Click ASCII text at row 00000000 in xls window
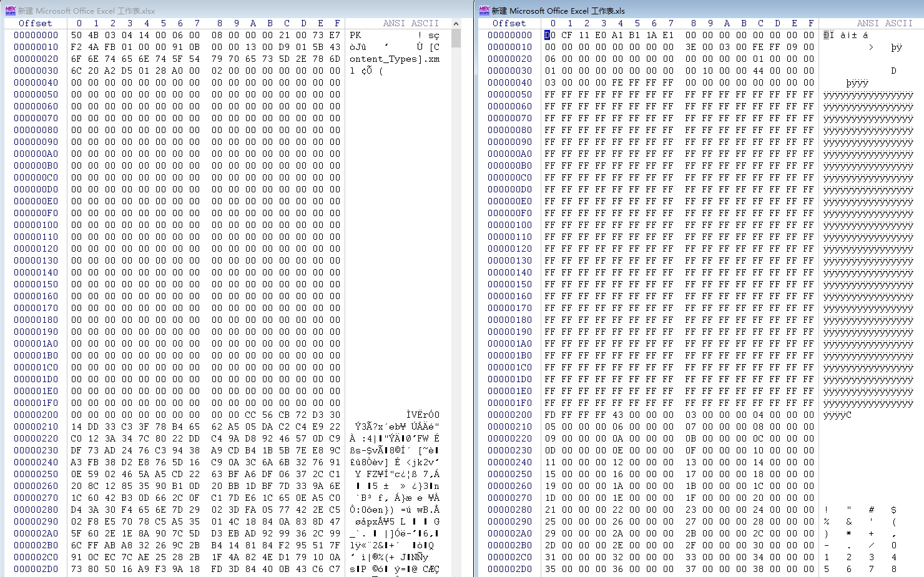The height and width of the screenshot is (577, 924). point(846,35)
